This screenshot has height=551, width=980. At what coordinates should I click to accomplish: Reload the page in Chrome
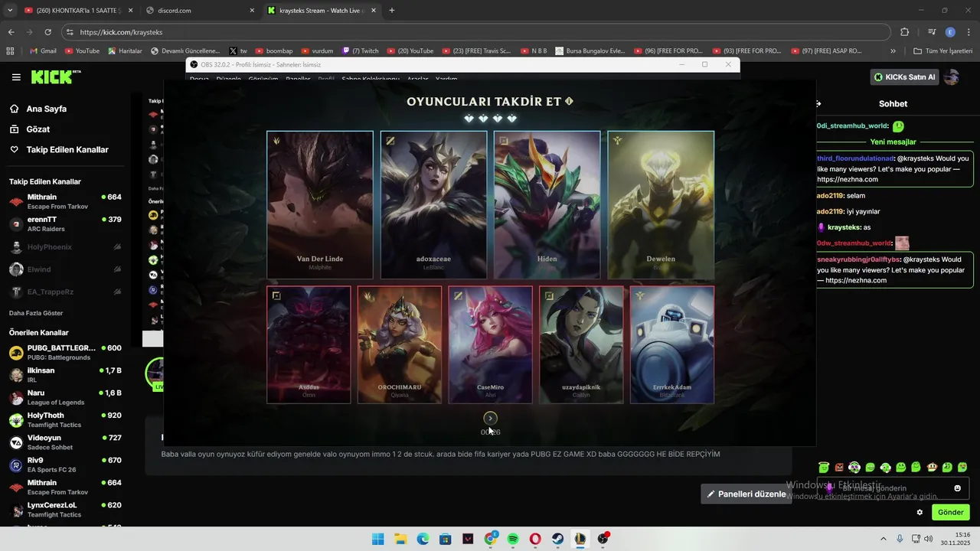[47, 32]
